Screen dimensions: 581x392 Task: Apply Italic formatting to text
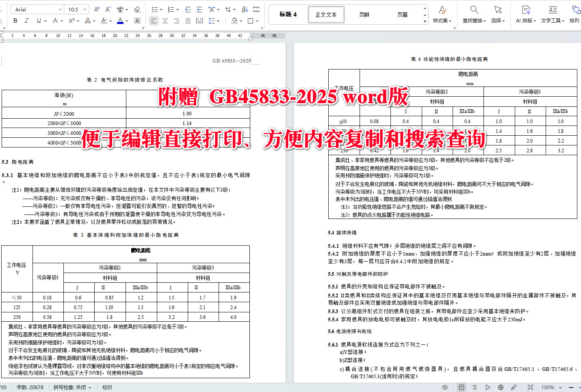click(26, 20)
